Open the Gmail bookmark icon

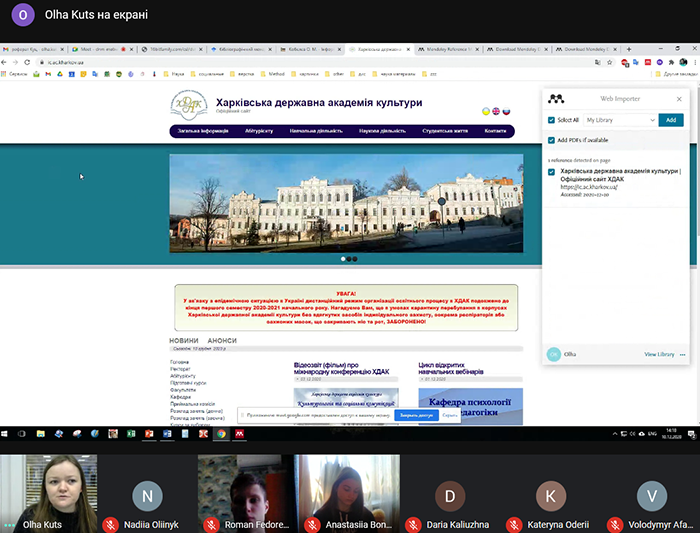(48, 74)
